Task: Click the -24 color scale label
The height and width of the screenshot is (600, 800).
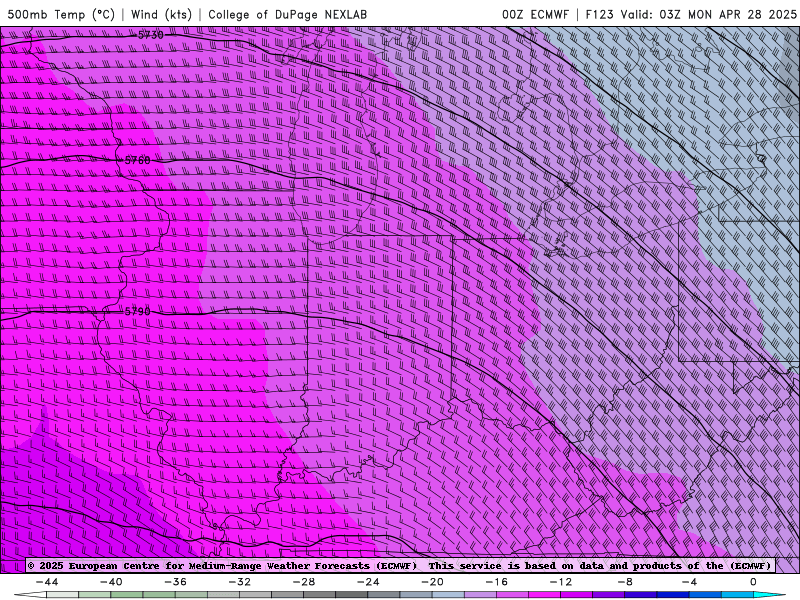Action: click(368, 582)
